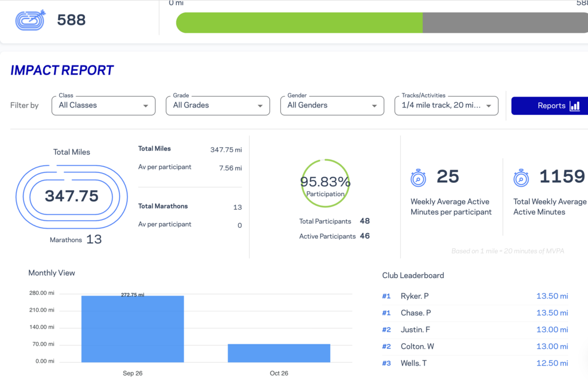Viewport: 588px width, 380px height.
Task: Click the Total Participants count 48
Action: [365, 221]
